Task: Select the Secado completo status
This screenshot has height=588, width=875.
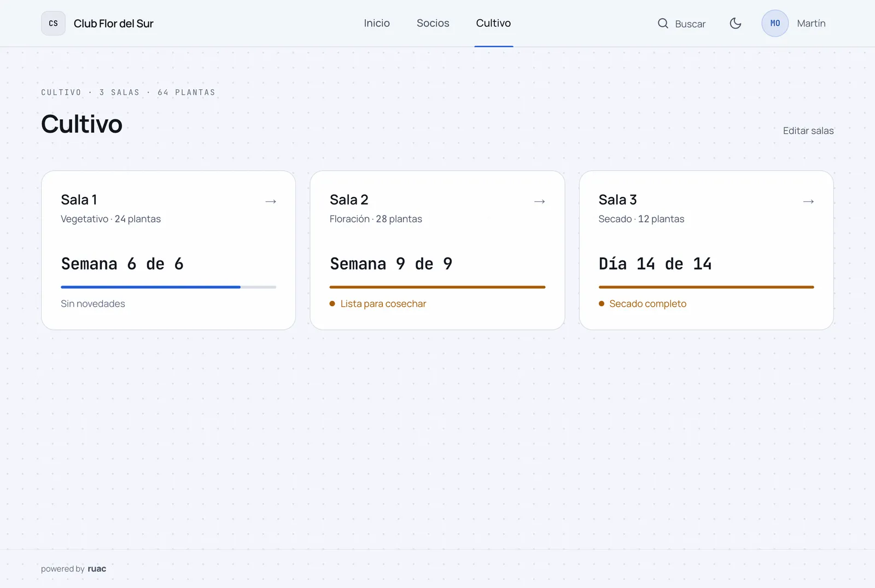Action: [x=643, y=304]
